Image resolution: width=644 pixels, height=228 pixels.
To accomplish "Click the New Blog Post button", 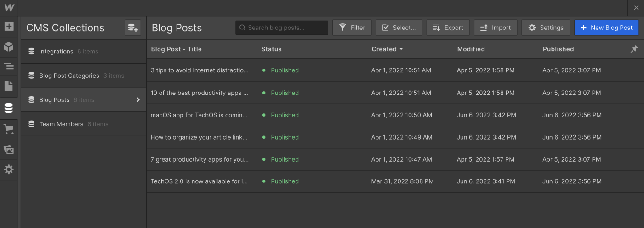I will coord(606,28).
